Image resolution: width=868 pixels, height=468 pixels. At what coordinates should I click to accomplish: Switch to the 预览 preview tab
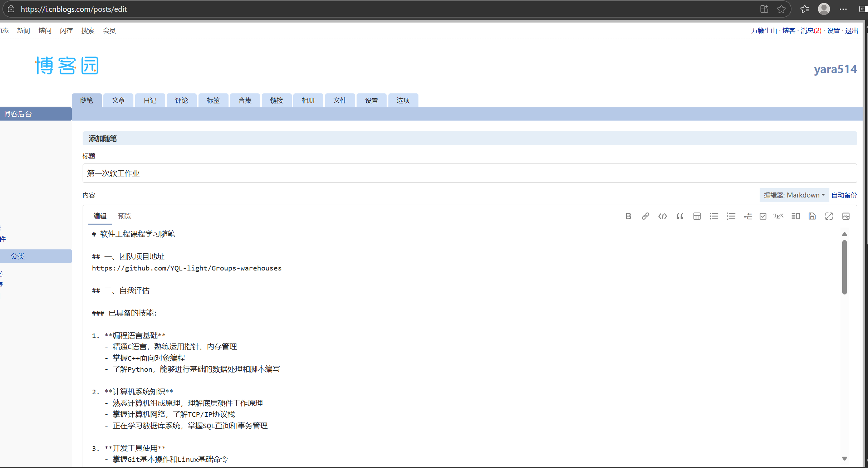[124, 216]
